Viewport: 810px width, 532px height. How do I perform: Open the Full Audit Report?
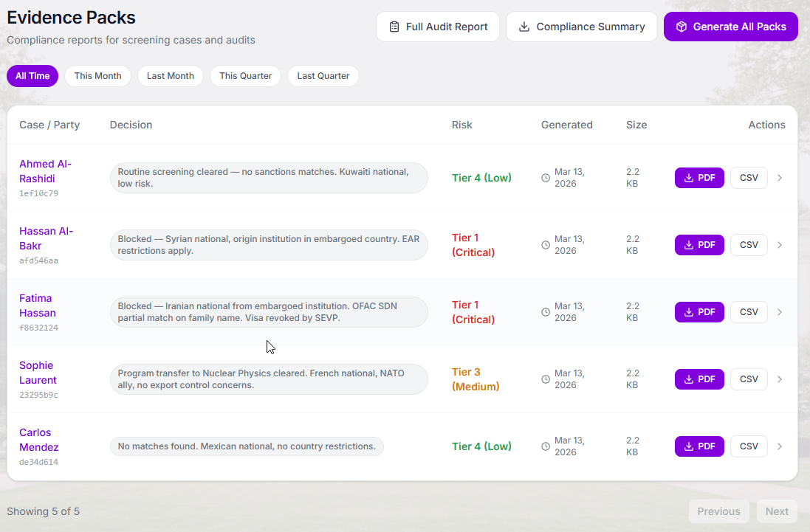click(x=438, y=27)
